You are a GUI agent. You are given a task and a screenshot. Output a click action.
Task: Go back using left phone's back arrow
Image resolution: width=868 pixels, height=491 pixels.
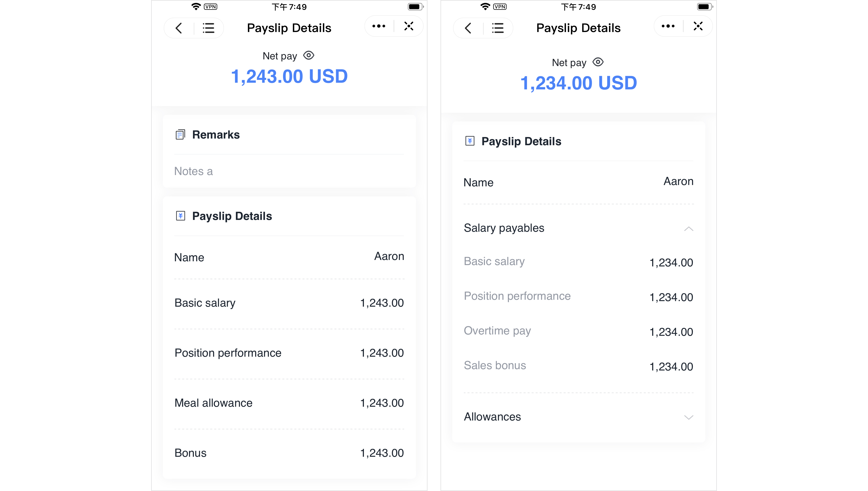tap(179, 28)
